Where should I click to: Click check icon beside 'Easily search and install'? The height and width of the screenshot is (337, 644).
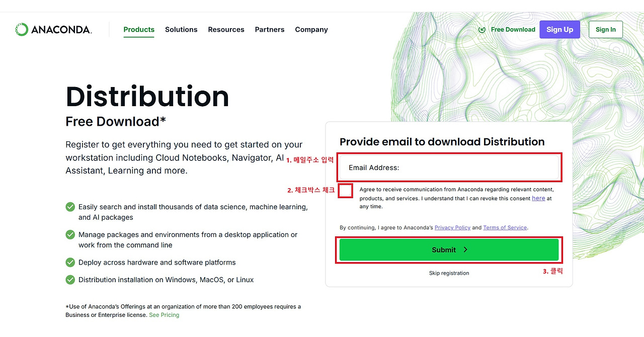coord(70,207)
